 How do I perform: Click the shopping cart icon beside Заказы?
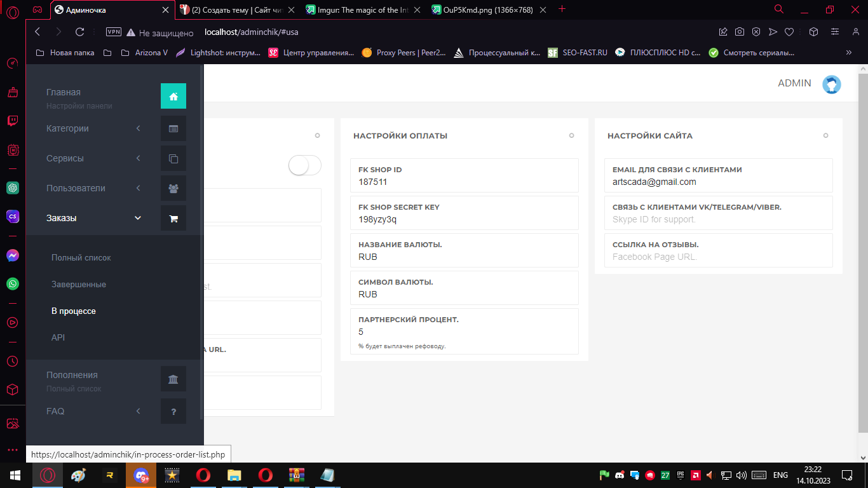173,218
